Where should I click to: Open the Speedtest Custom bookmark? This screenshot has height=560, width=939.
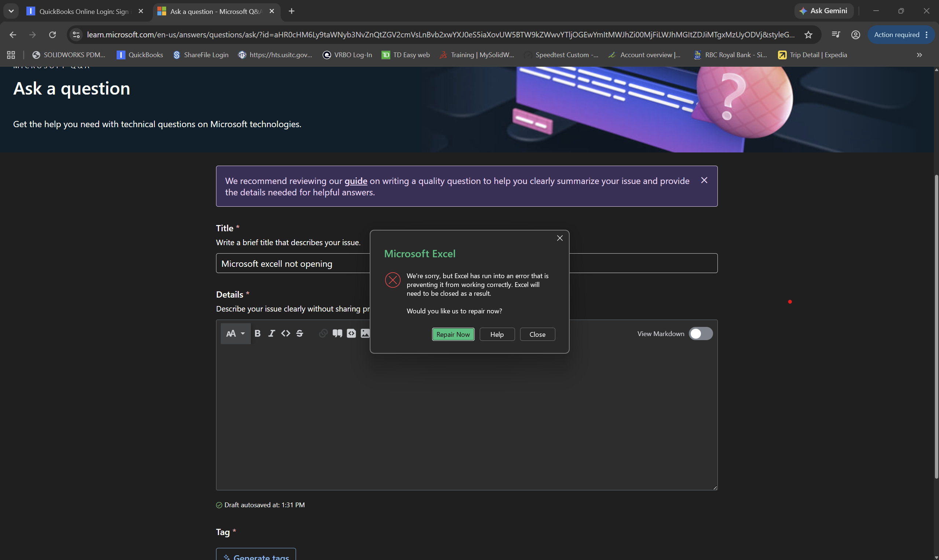click(x=562, y=55)
